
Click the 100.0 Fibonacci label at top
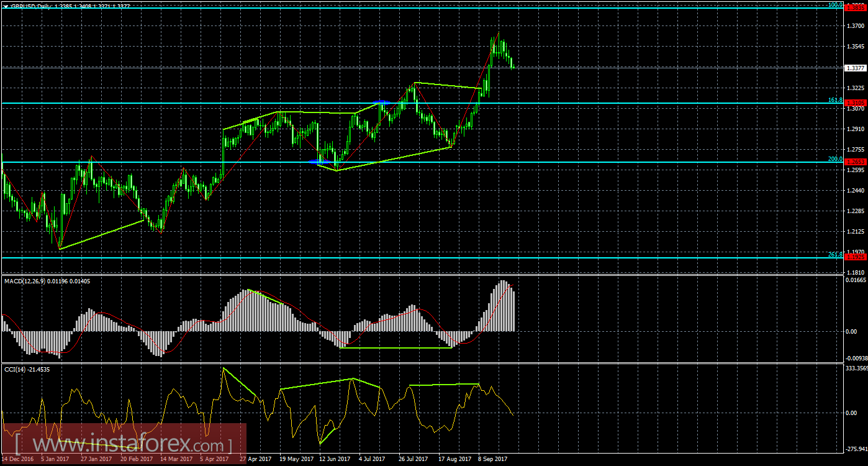[834, 6]
